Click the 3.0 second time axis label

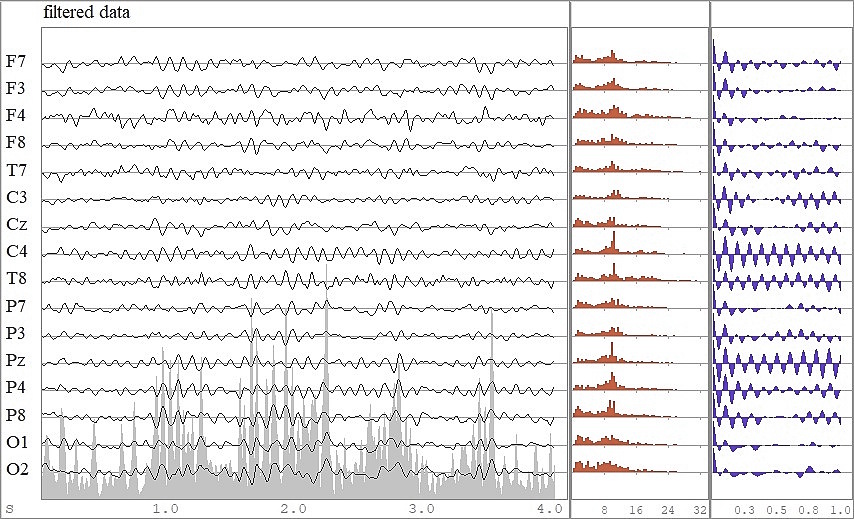(x=422, y=509)
